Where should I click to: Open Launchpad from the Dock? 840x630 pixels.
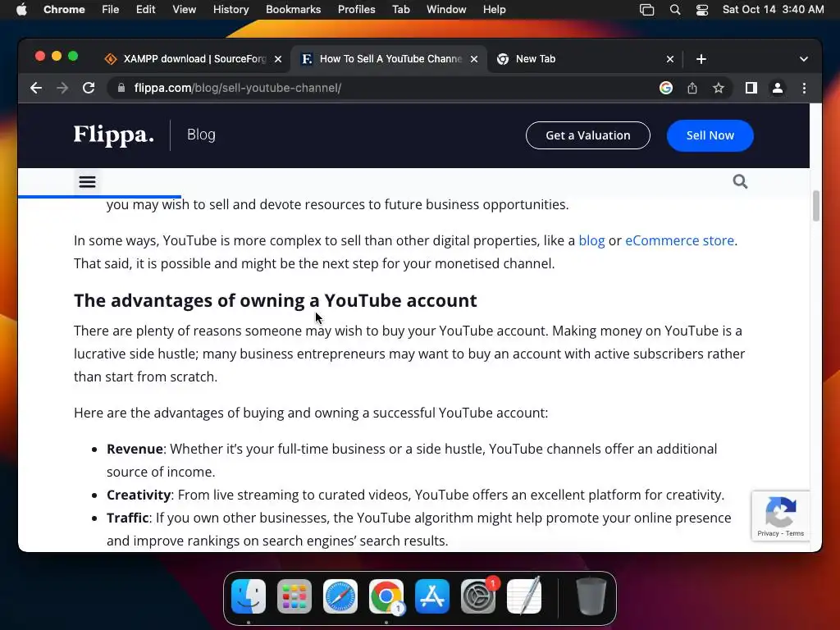(x=294, y=596)
